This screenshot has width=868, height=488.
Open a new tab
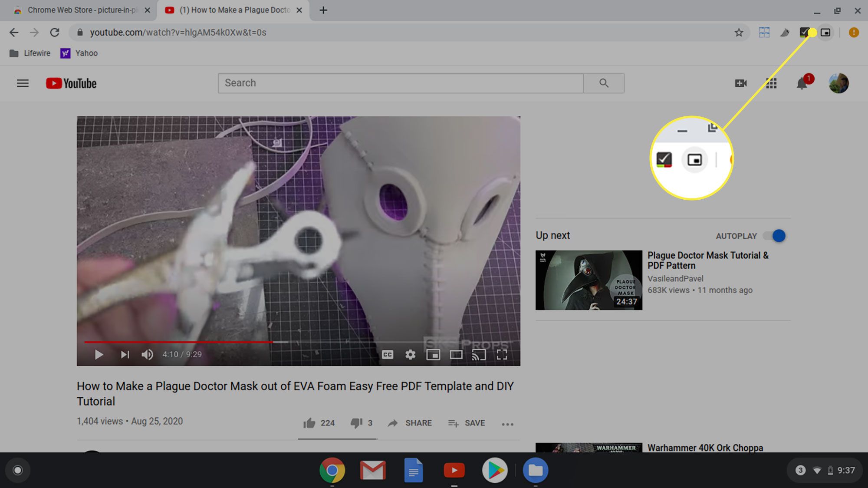click(323, 10)
